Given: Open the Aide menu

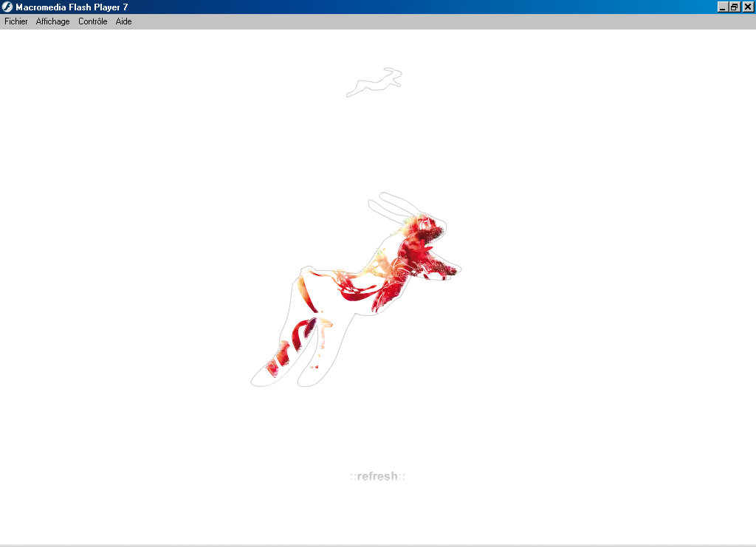Looking at the screenshot, I should click(x=123, y=21).
